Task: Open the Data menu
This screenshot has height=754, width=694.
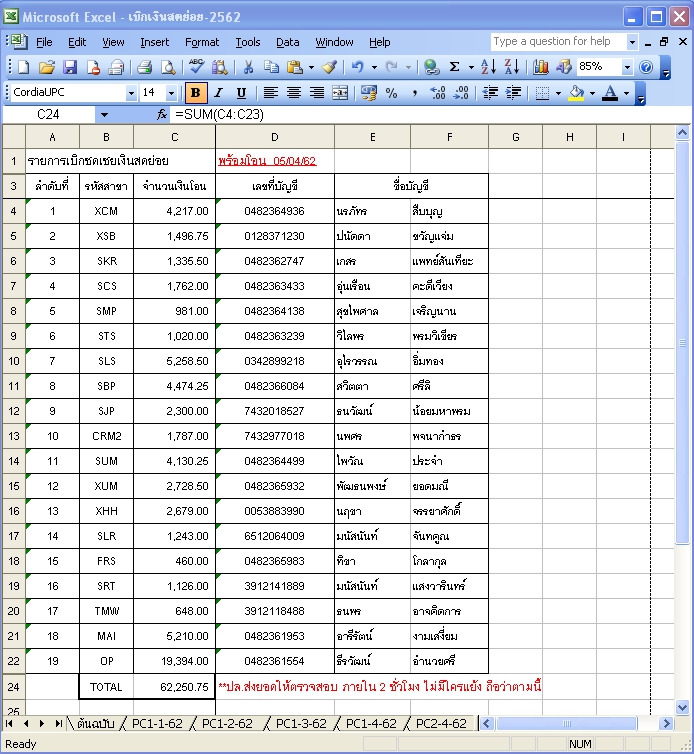Action: [288, 42]
